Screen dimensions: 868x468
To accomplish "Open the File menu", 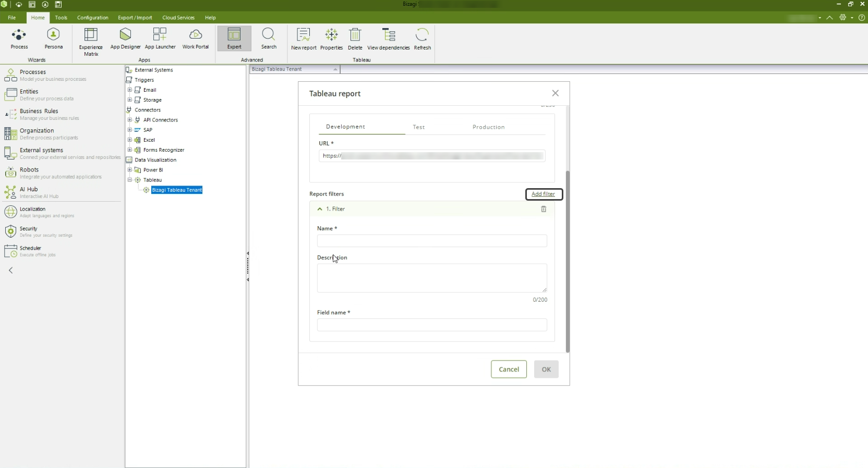I will 11,18.
